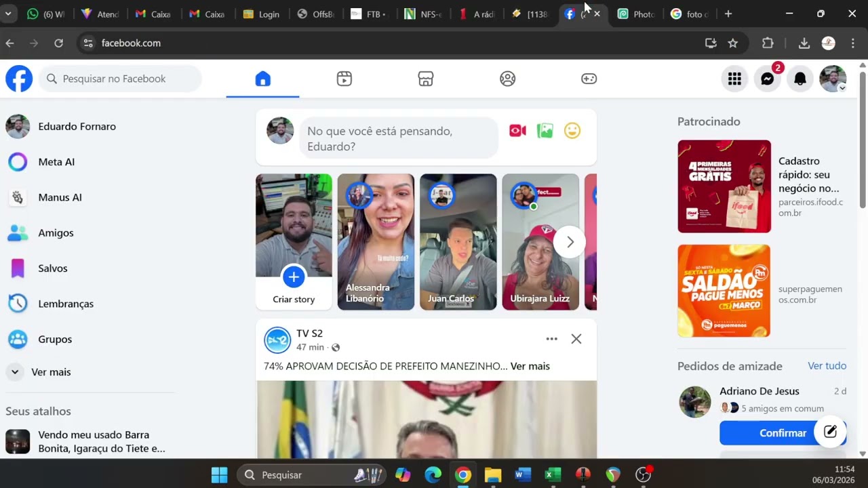Click taskbar Pesquisar search box

point(311,475)
